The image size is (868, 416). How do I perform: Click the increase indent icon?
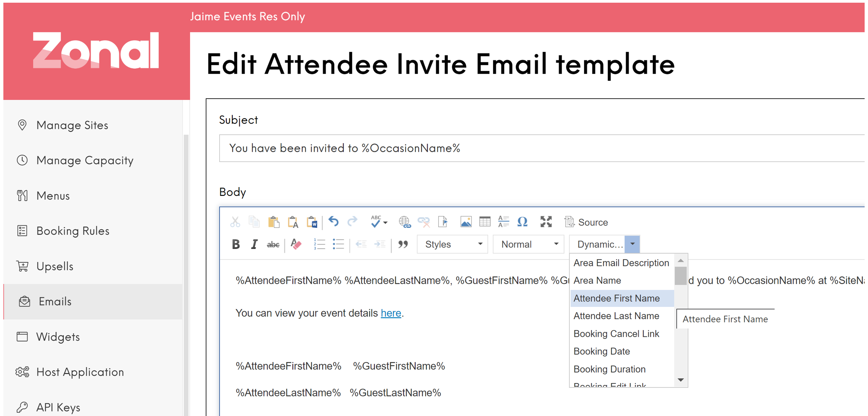[380, 244]
